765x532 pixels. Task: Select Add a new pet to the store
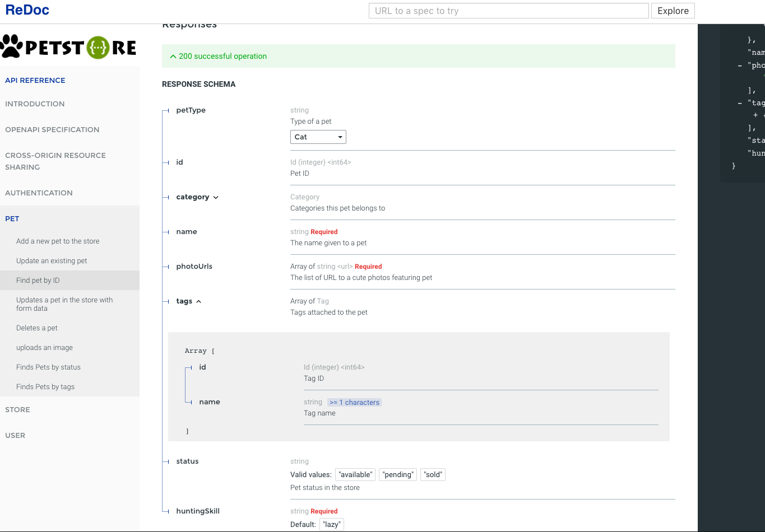pyautogui.click(x=58, y=241)
